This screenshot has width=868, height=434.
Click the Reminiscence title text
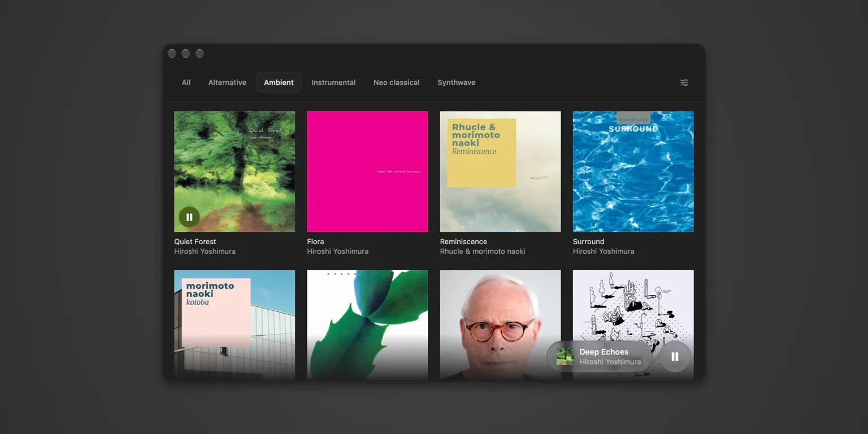[463, 242]
